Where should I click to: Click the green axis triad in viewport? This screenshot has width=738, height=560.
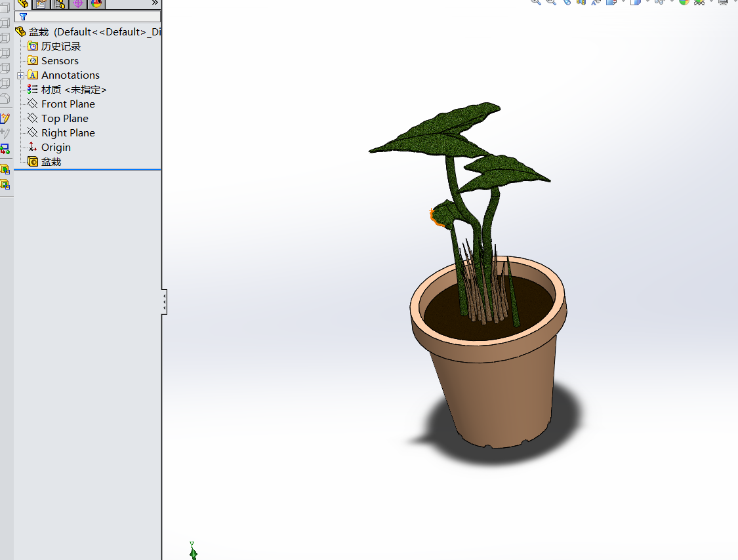tap(193, 551)
